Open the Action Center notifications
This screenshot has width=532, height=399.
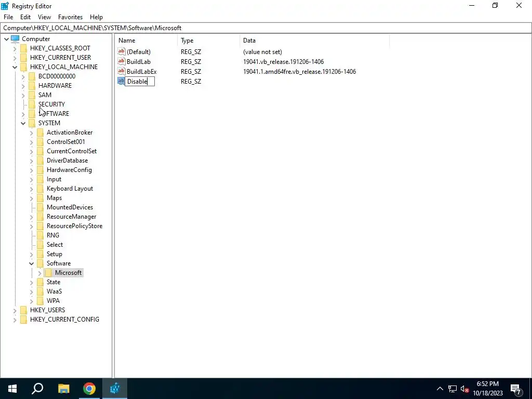coord(516,389)
